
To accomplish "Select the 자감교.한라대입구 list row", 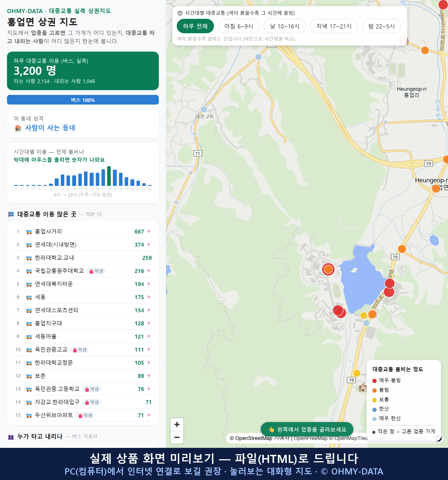I will [x=83, y=402].
